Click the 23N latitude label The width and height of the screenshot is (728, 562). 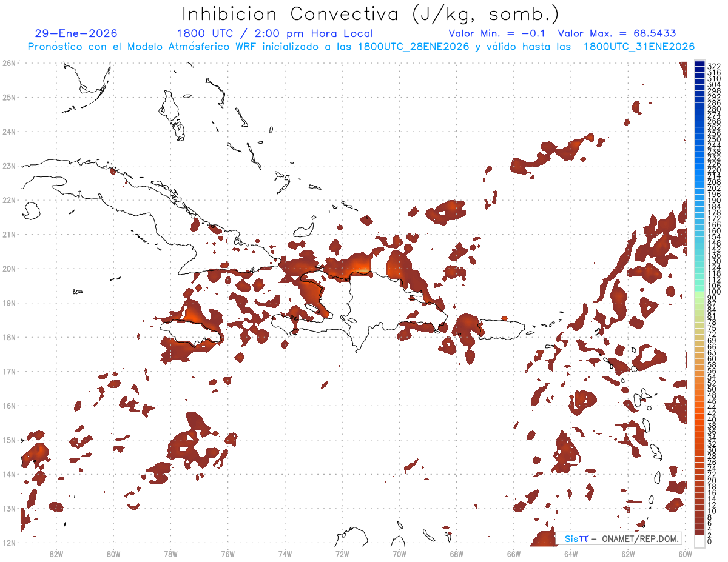[x=8, y=166]
